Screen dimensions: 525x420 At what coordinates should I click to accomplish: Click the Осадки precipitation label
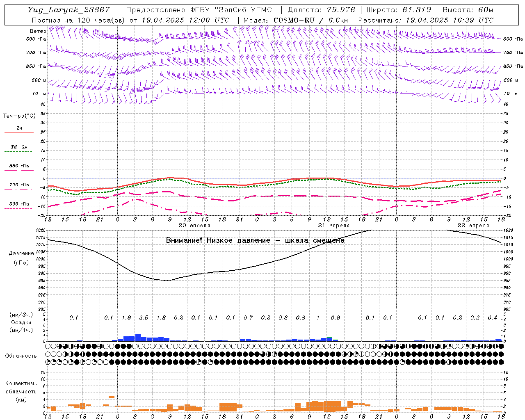[x=21, y=322]
